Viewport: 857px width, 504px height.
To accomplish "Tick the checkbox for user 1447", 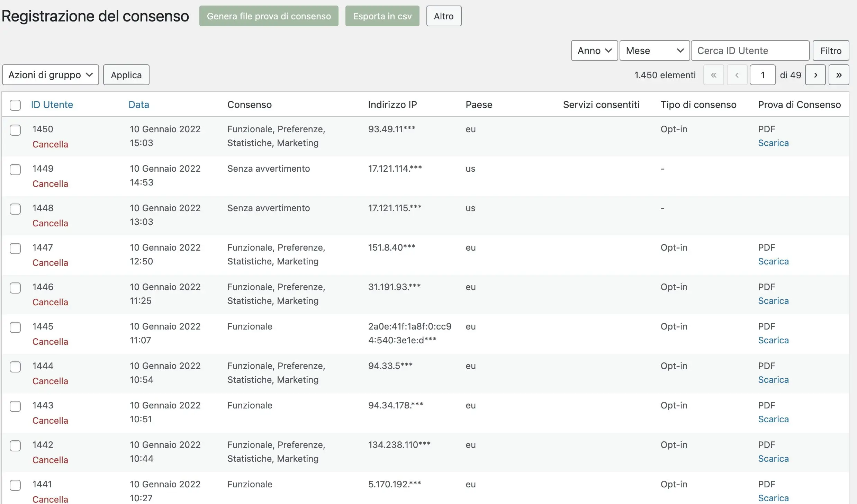I will 15,249.
